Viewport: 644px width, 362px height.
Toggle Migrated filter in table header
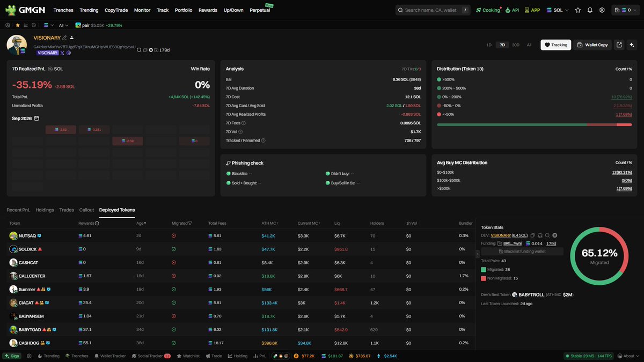point(190,223)
